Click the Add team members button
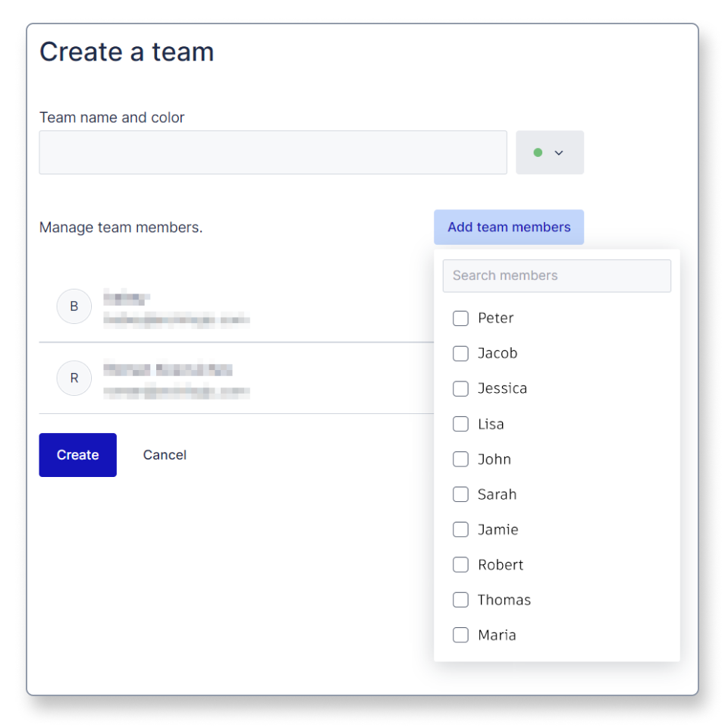The height and width of the screenshot is (728, 725). (x=508, y=227)
